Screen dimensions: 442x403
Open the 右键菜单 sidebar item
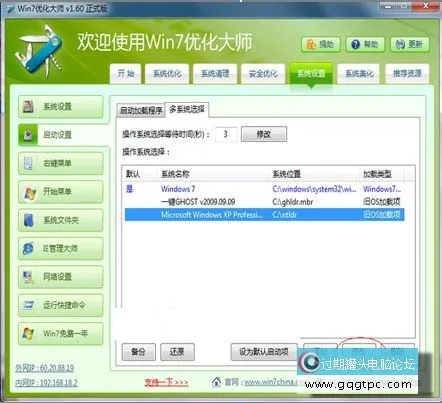pos(61,163)
